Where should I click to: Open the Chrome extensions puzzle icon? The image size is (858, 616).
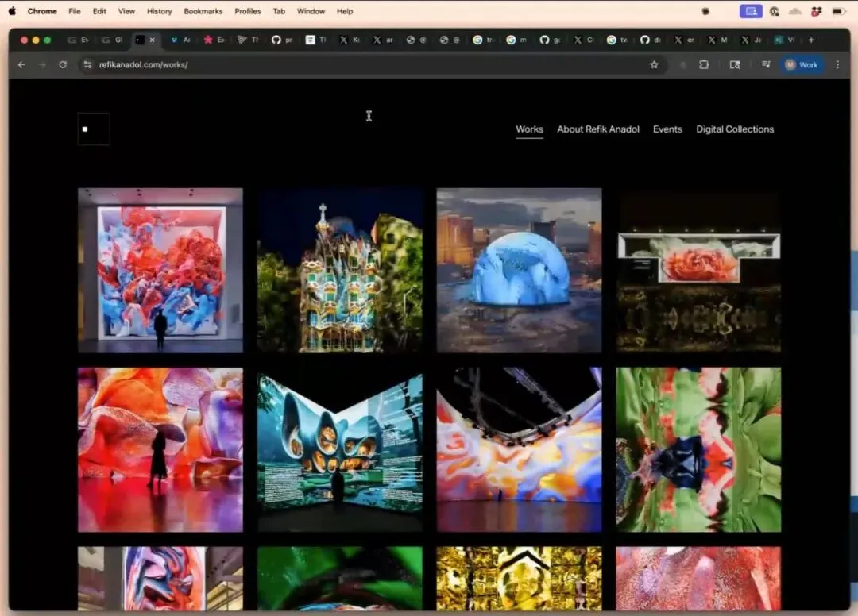[704, 64]
